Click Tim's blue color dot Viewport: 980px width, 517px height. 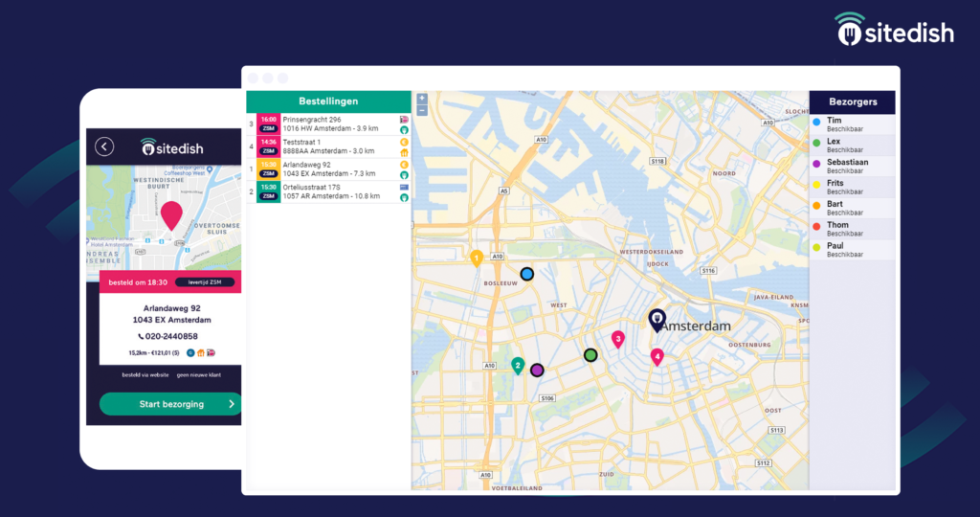(816, 123)
